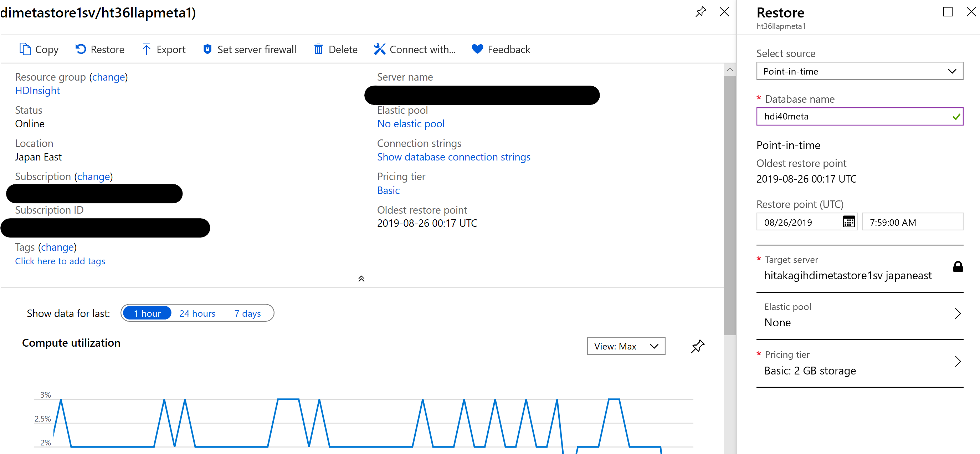Click Show database connection strings link
This screenshot has height=454, width=980.
453,157
